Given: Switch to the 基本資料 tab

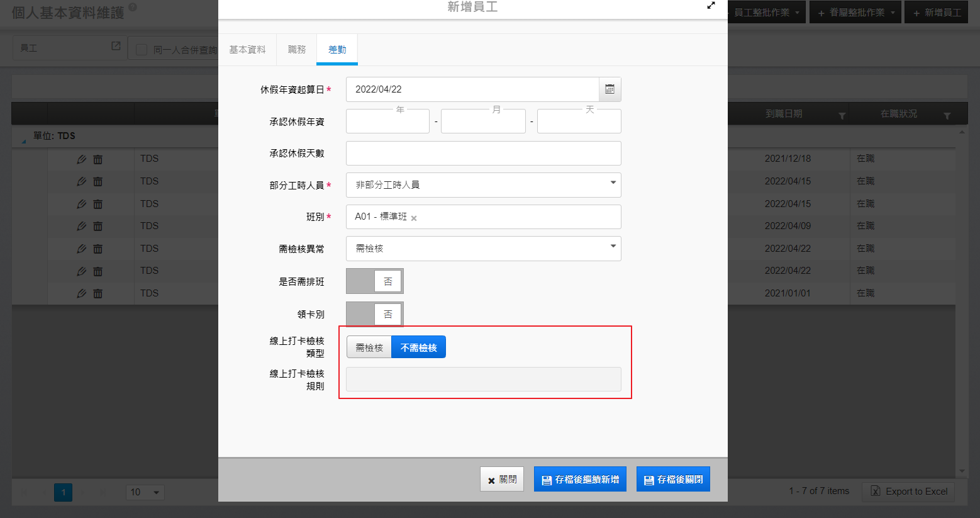Looking at the screenshot, I should [x=247, y=50].
